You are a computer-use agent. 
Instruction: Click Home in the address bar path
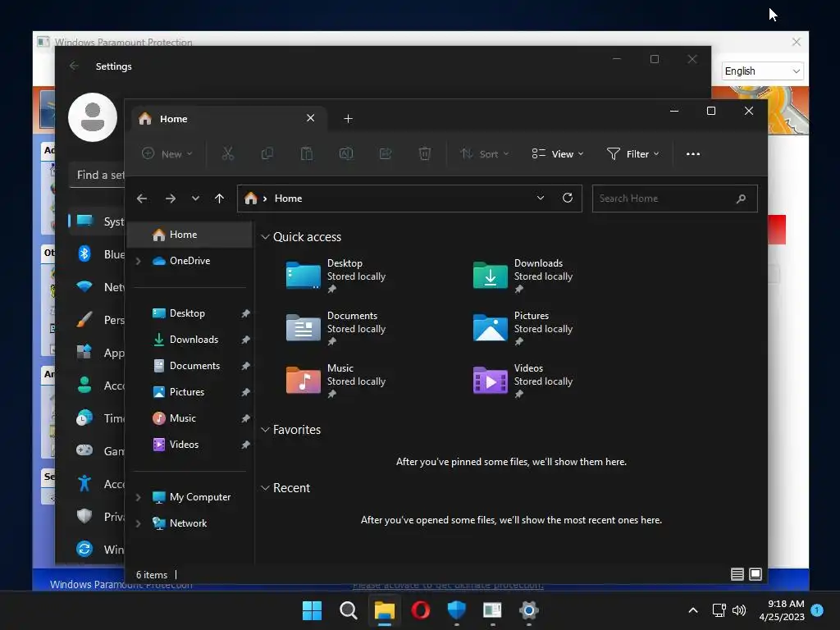(288, 199)
